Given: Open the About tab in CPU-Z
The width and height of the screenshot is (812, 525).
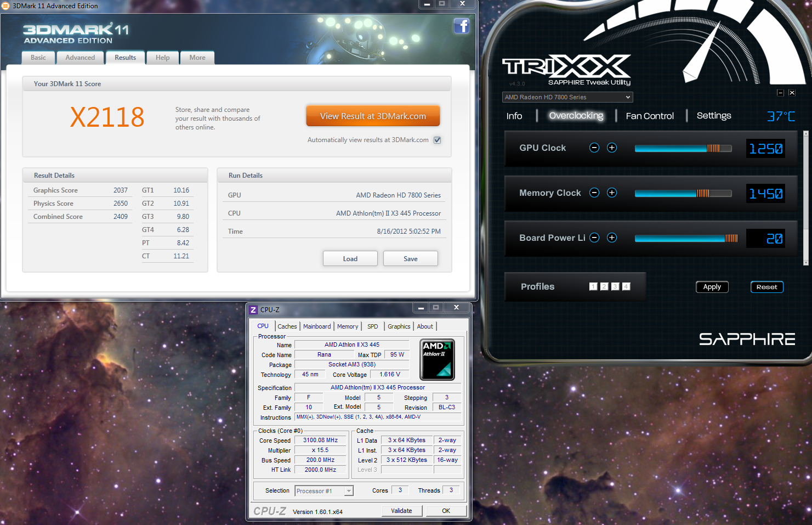Looking at the screenshot, I should (x=425, y=326).
